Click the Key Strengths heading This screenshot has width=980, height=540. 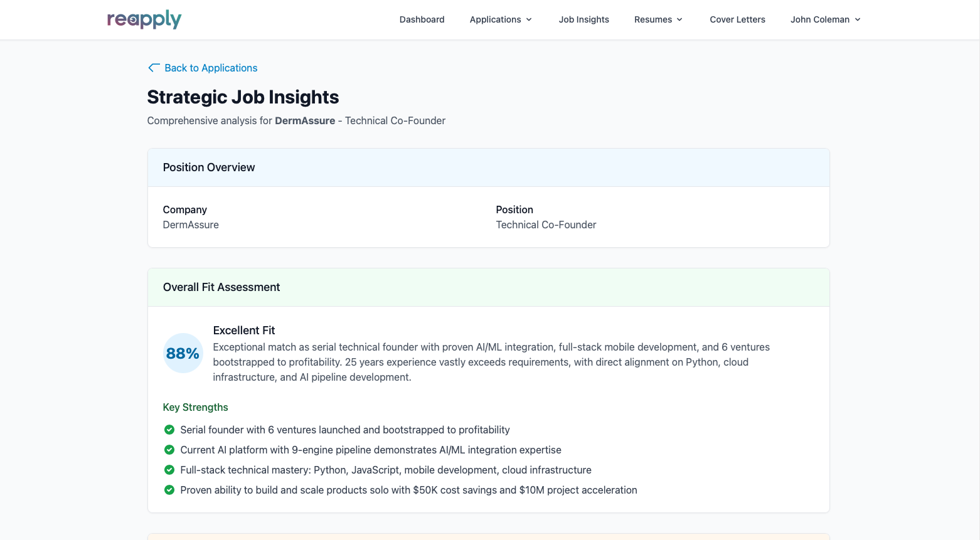tap(195, 407)
